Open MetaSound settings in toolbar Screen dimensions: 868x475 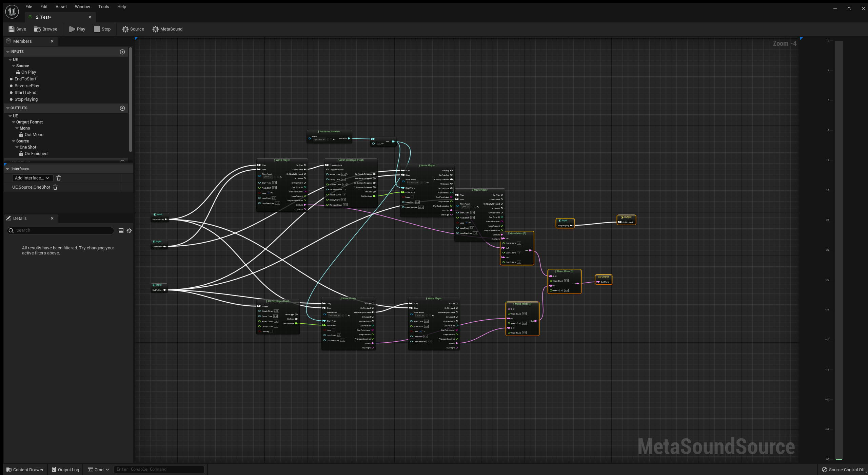167,29
